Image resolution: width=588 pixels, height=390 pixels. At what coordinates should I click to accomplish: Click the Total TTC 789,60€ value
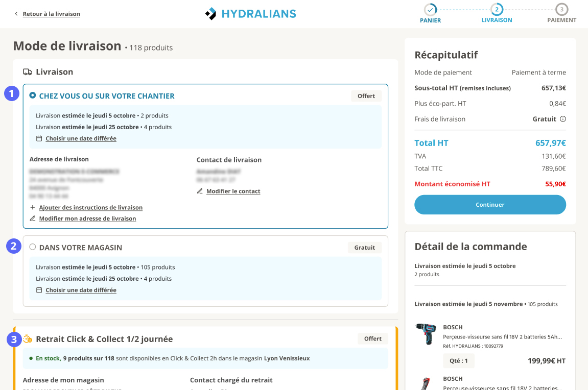[x=553, y=168]
